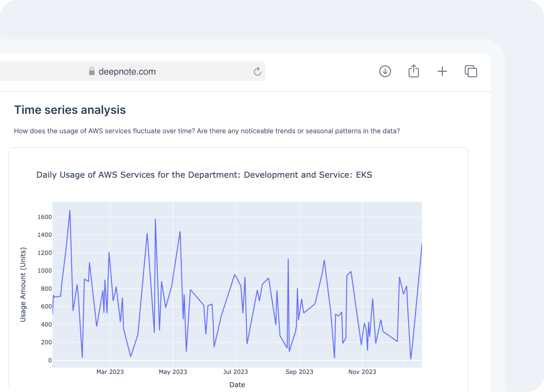Click the Jul 2023 axis label
This screenshot has height=392, width=544.
pyautogui.click(x=235, y=372)
